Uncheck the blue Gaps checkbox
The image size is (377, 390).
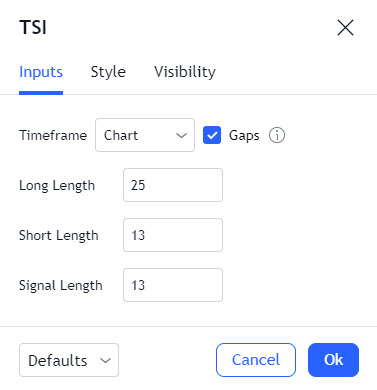click(x=212, y=135)
